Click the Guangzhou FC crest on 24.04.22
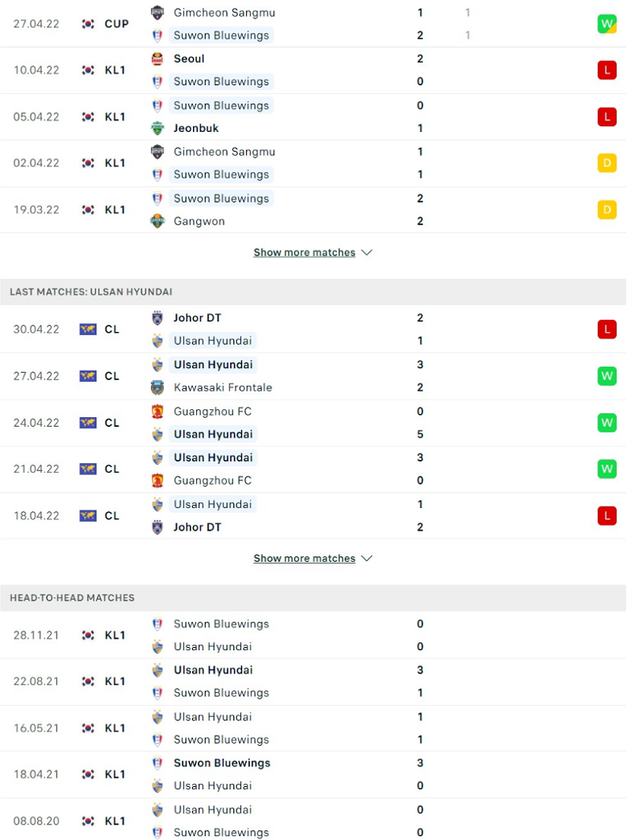This screenshot has height=840, width=627. point(157,412)
